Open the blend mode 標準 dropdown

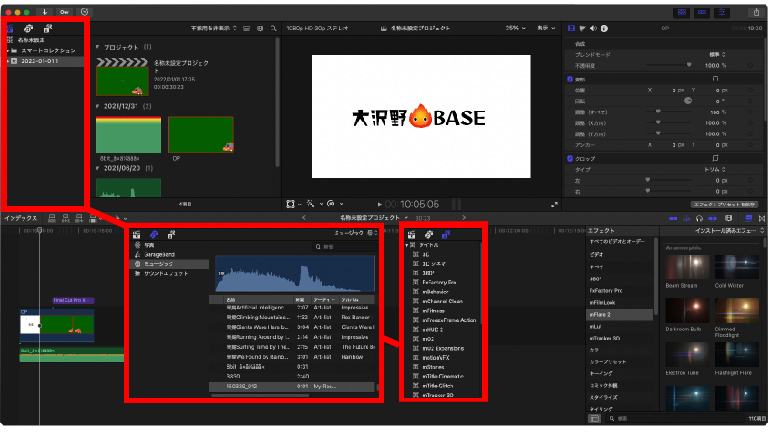(718, 54)
